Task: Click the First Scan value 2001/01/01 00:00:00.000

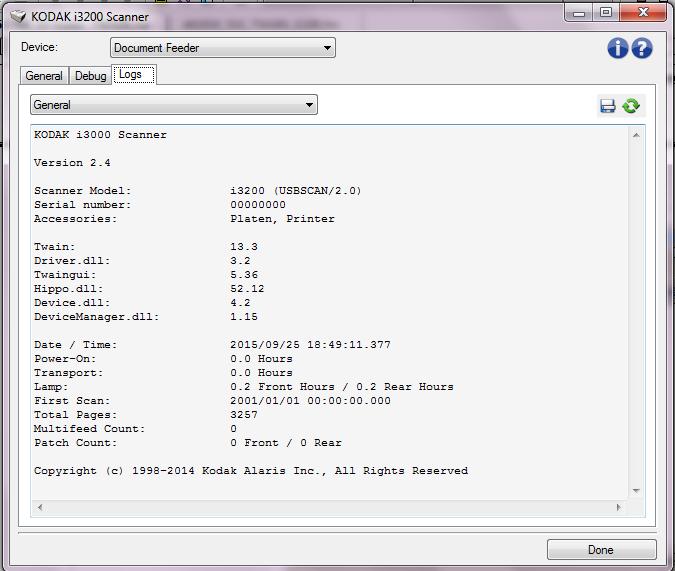Action: point(310,400)
